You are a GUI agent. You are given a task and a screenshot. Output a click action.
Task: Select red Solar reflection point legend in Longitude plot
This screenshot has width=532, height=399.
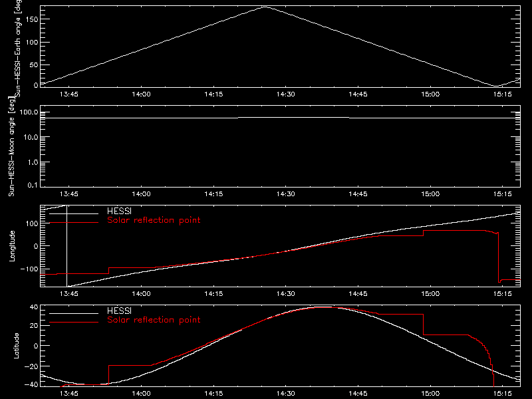point(154,220)
